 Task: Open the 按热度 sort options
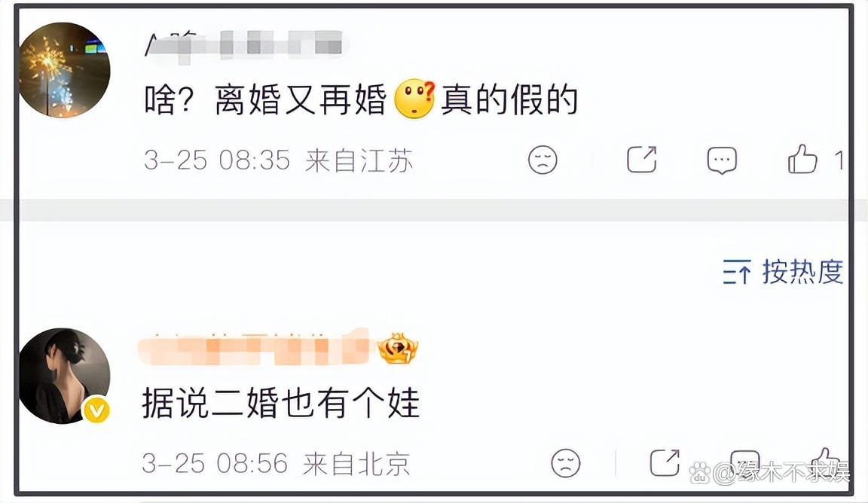pos(783,272)
